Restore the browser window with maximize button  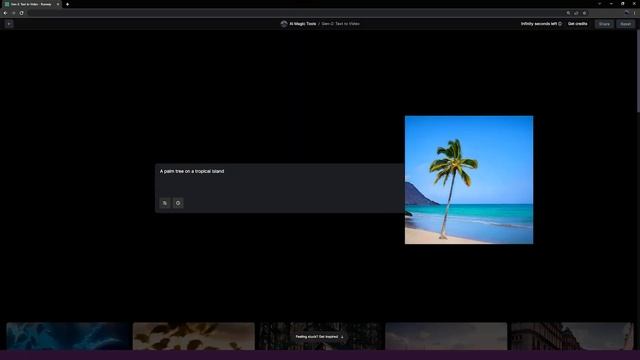click(x=622, y=4)
